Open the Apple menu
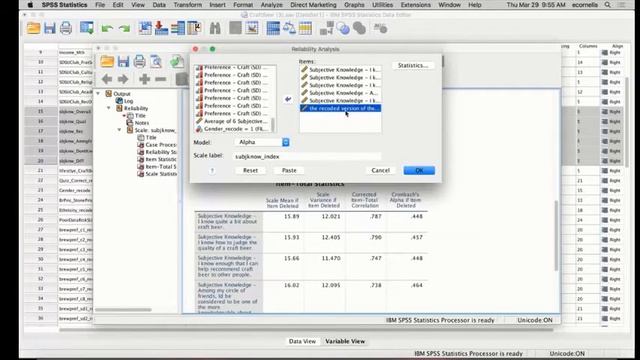This screenshot has width=640, height=360. pos(30,5)
